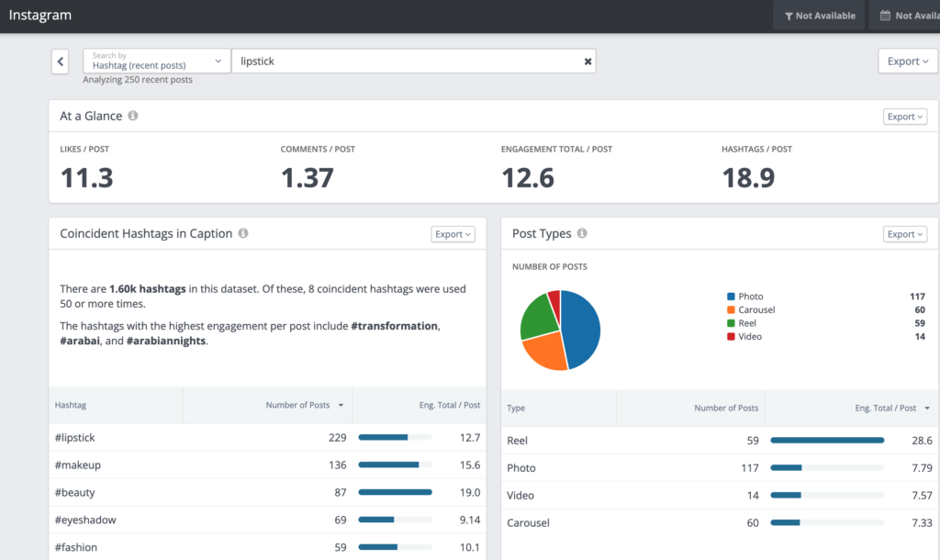Open Export menu in Coincident Hashtags panel
The image size is (940, 560).
coord(453,234)
